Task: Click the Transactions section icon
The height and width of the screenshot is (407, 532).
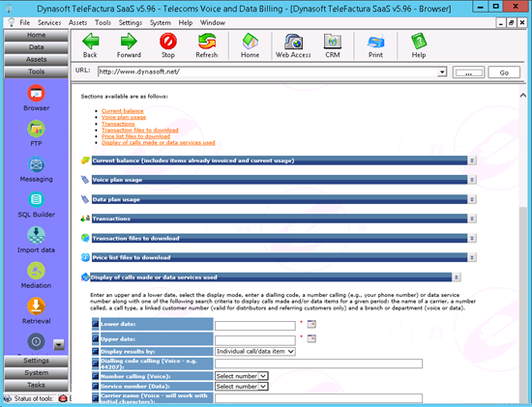Action: pyautogui.click(x=85, y=218)
